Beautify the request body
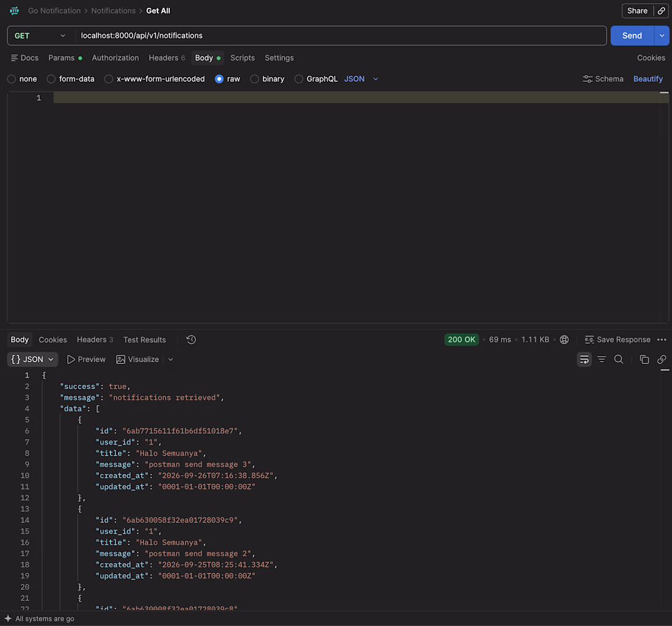The image size is (672, 626). 648,79
